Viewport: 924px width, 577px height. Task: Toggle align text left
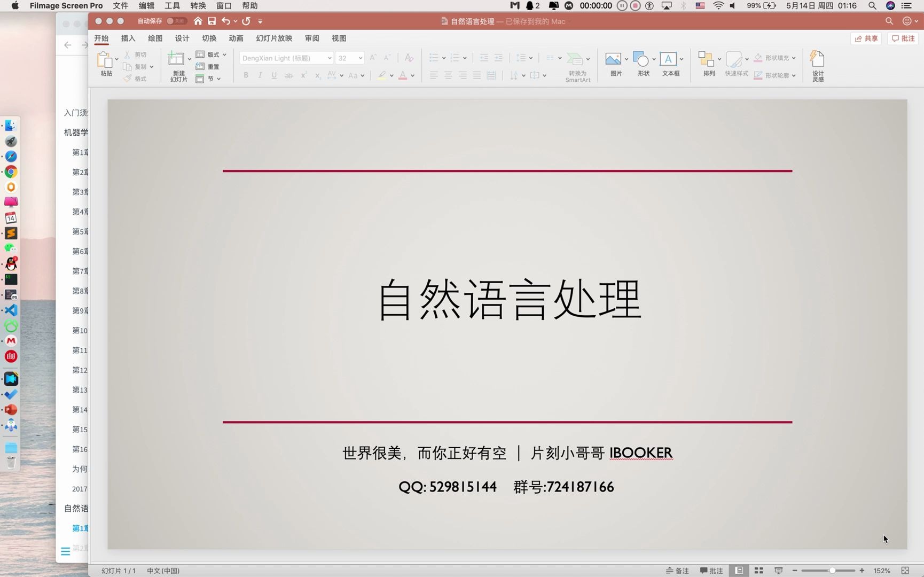click(434, 75)
